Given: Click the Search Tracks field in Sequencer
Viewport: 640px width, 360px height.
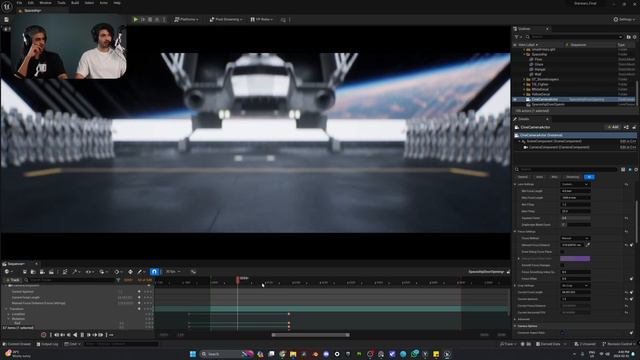Looking at the screenshot, I should 69,280.
